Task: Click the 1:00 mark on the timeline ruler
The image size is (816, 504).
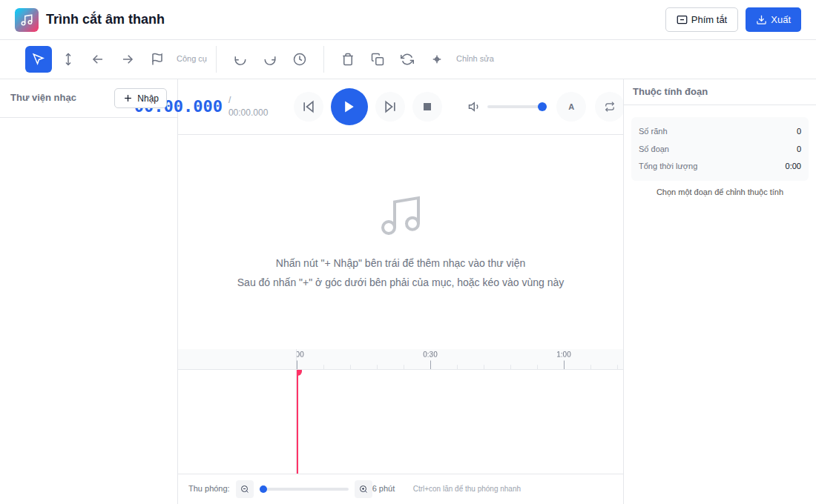Action: point(564,354)
